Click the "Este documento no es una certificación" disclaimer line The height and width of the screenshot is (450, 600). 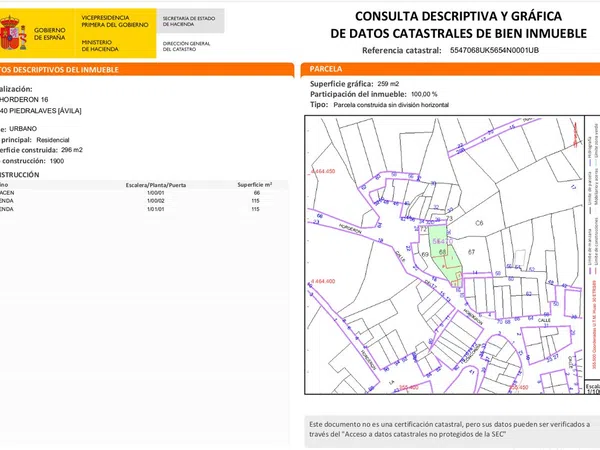click(x=450, y=424)
